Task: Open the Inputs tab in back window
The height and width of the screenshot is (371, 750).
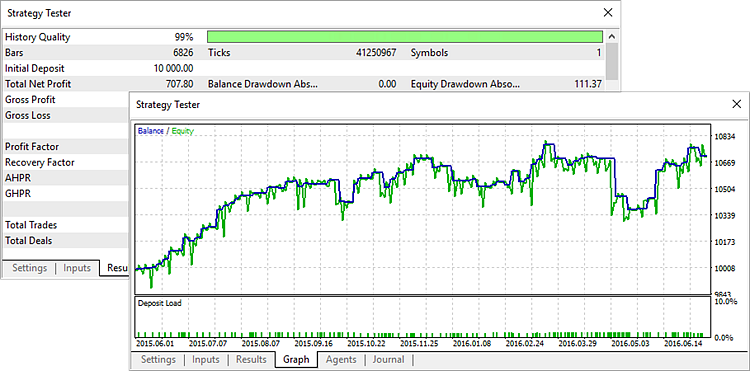Action: click(x=77, y=268)
